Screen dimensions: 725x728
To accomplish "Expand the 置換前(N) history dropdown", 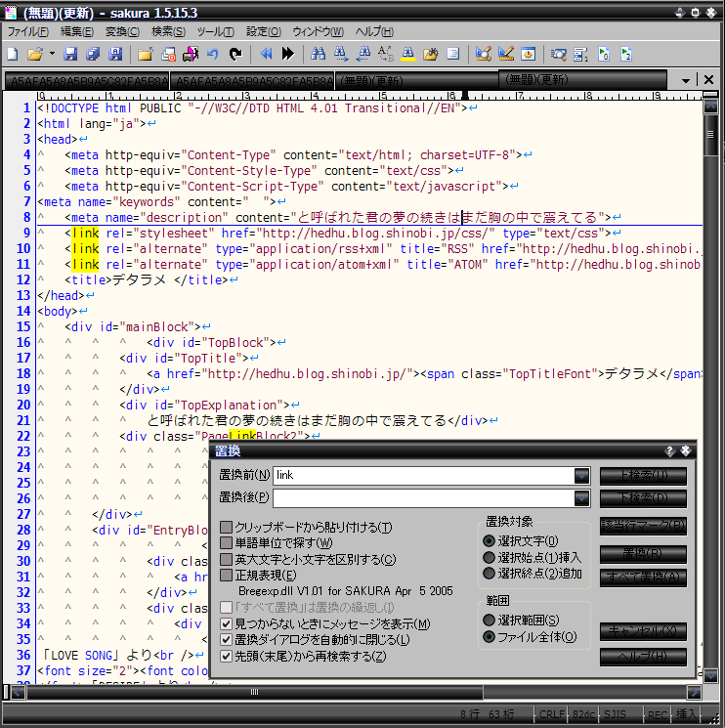I will click(581, 476).
